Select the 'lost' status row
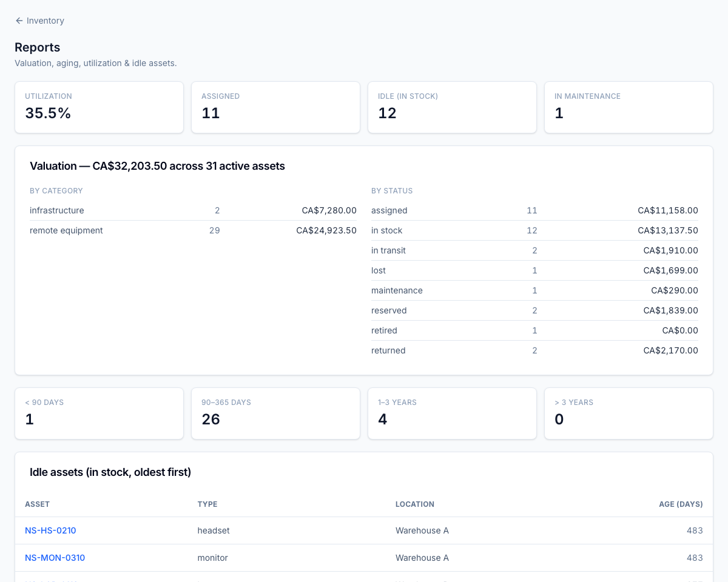This screenshot has width=728, height=582. 534,270
